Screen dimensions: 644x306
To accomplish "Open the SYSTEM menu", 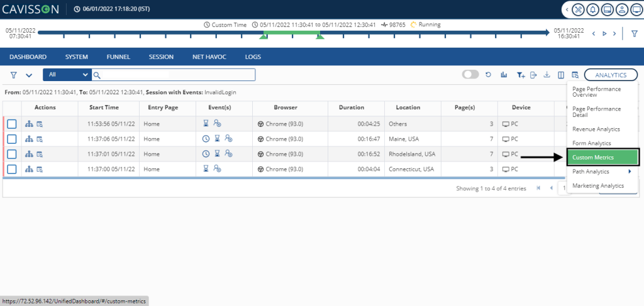I will click(x=76, y=57).
